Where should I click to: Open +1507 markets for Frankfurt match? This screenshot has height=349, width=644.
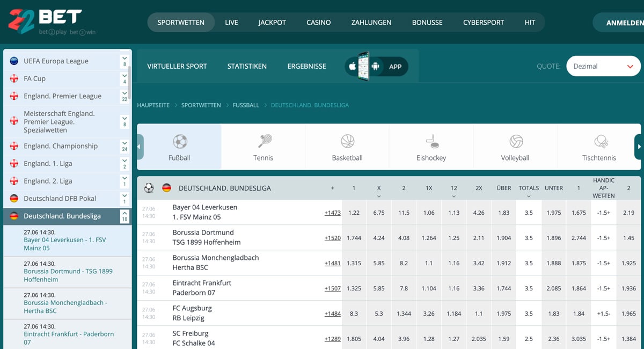333,288
